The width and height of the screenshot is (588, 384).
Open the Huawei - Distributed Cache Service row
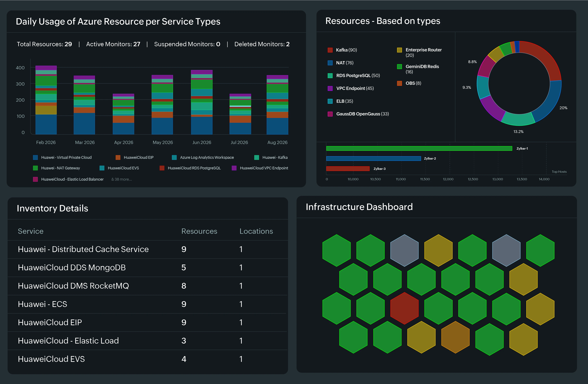[x=148, y=249]
